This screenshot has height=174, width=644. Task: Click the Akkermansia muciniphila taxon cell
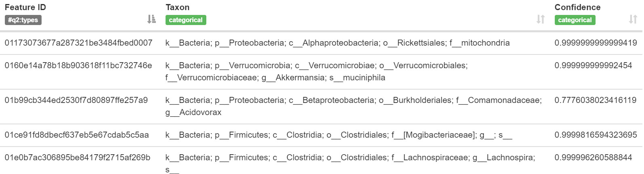[317, 71]
